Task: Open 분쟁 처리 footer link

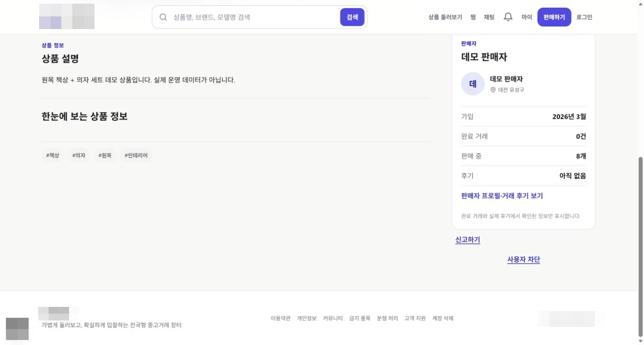Action: (388, 318)
